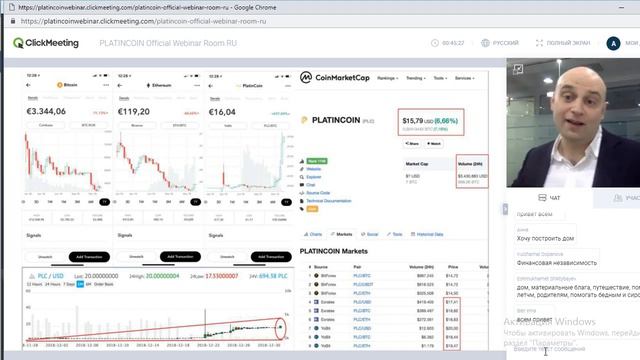This screenshot has width=640, height=360.
Task: Click the padlock icon in address bar
Action: pos(13,21)
